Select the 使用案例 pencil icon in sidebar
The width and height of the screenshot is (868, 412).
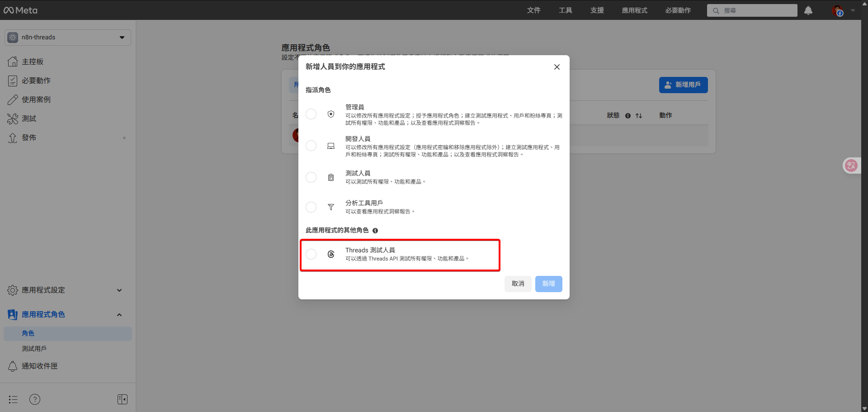point(13,99)
